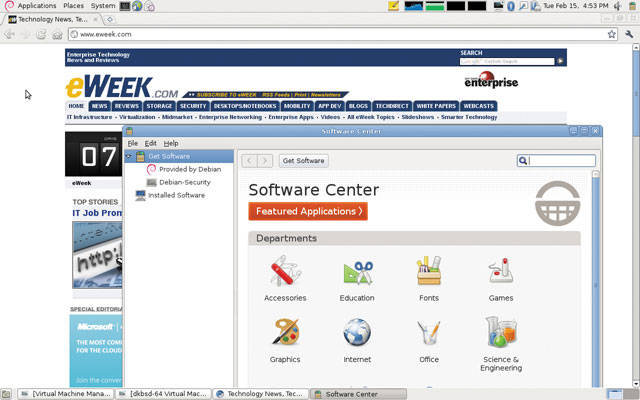640x400 pixels.
Task: Click the Enterprise Networking link on eWeek
Action: point(230,117)
